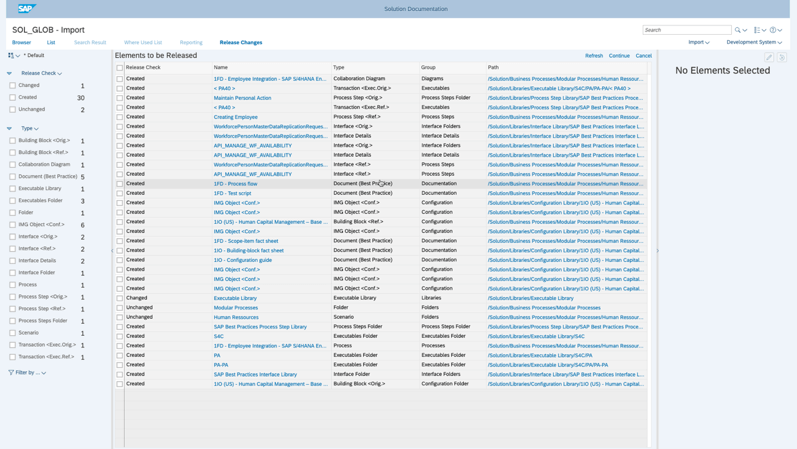Select the Release Changes tab
This screenshot has width=797, height=449.
click(241, 42)
